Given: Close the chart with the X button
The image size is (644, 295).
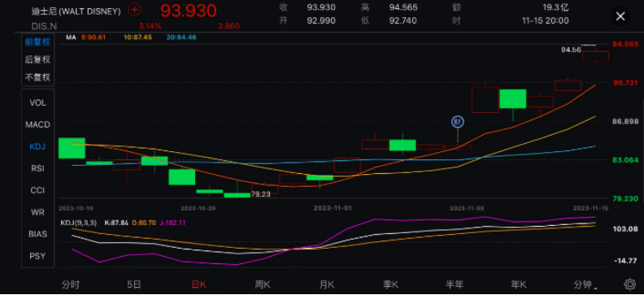Looking at the screenshot, I should (620, 16).
